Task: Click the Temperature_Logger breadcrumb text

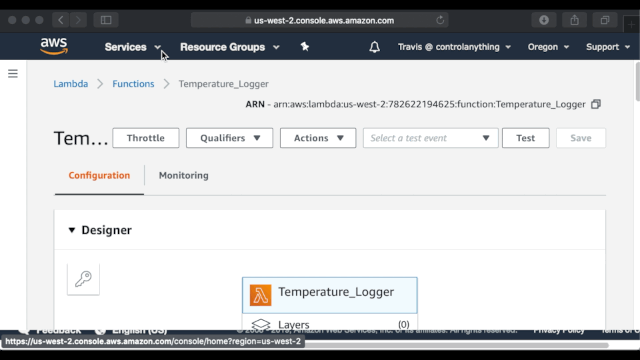Action: (224, 84)
